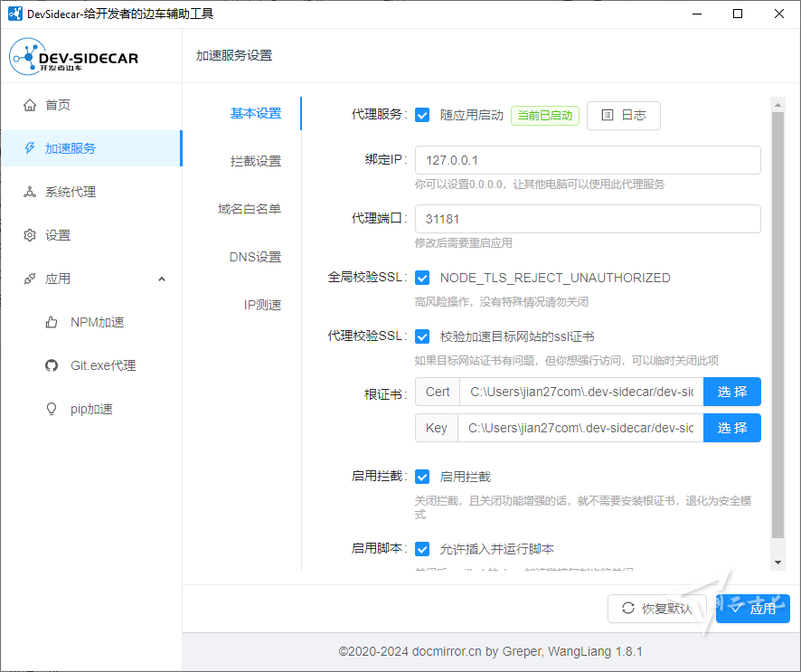Click the network icon beside 系统代理
Image resolution: width=801 pixels, height=672 pixels.
click(x=30, y=192)
